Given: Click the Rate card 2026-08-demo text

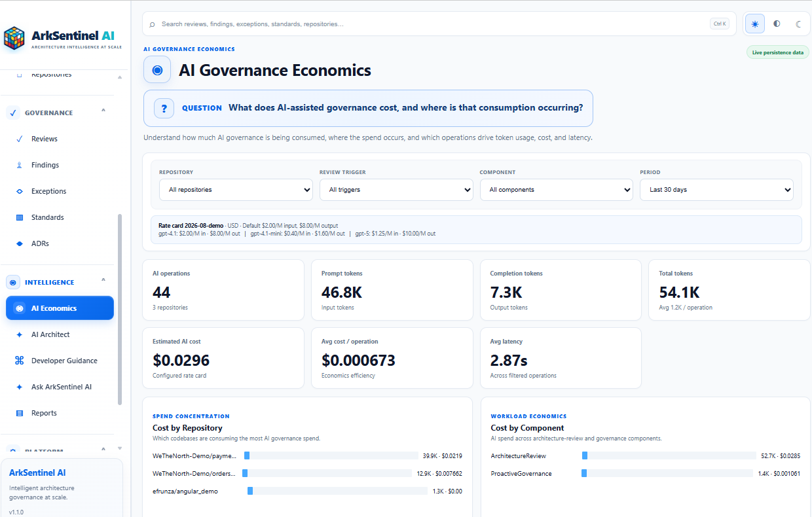Looking at the screenshot, I should 191,225.
